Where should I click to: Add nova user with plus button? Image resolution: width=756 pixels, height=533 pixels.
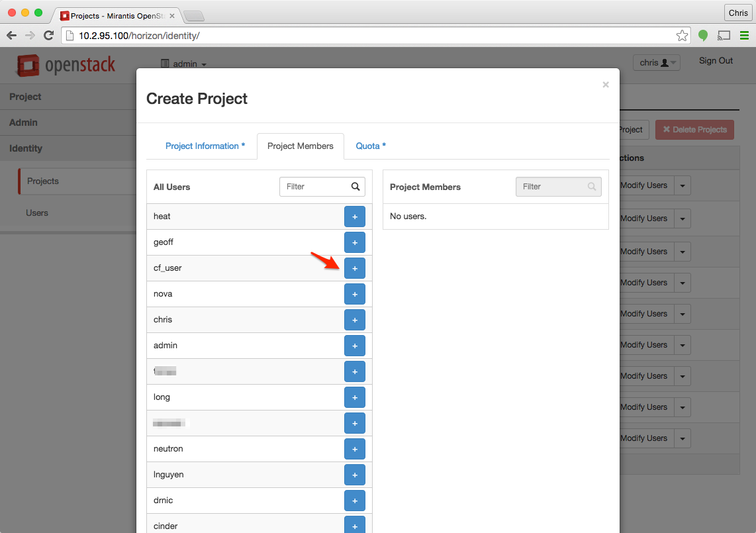tap(354, 294)
